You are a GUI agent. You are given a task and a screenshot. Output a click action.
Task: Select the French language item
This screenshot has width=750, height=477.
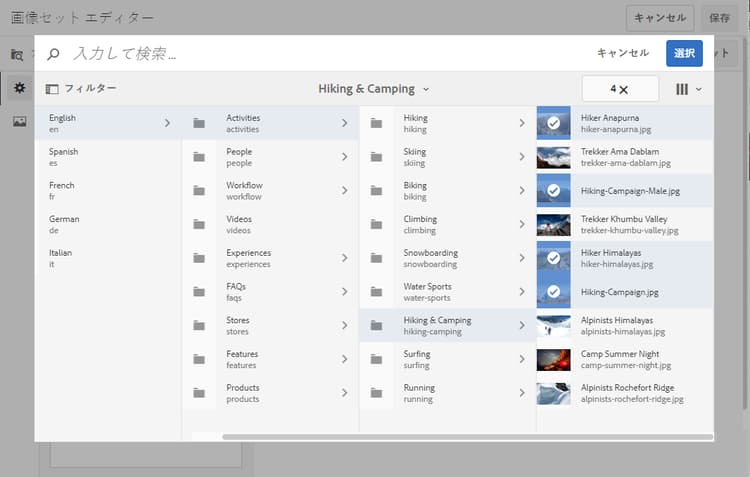click(x=108, y=190)
